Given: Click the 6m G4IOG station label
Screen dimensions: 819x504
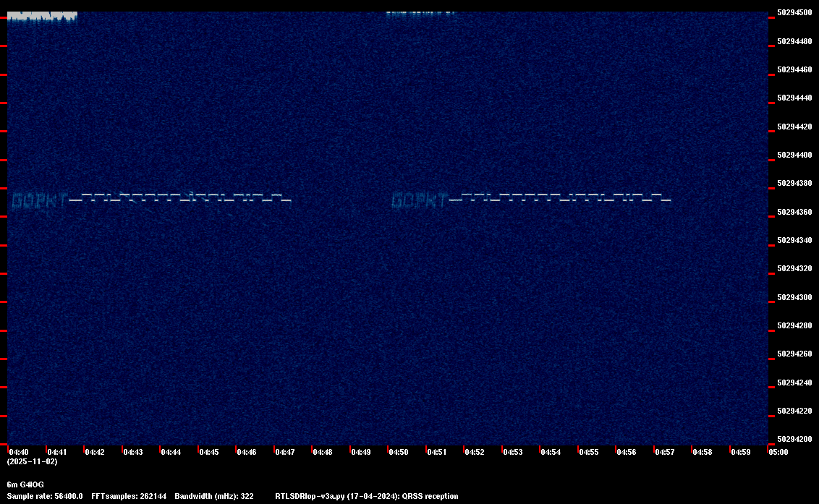Looking at the screenshot, I should pos(25,484).
